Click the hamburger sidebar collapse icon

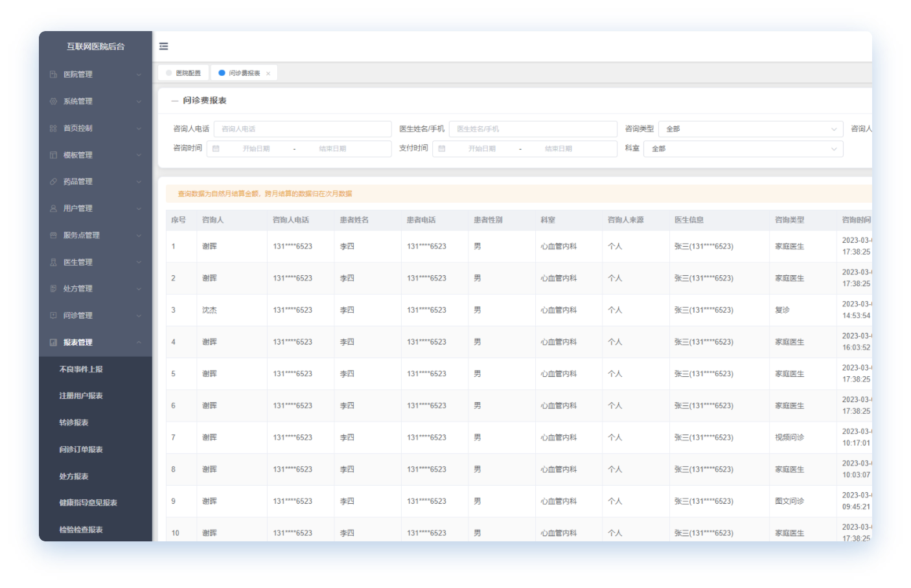tap(164, 47)
